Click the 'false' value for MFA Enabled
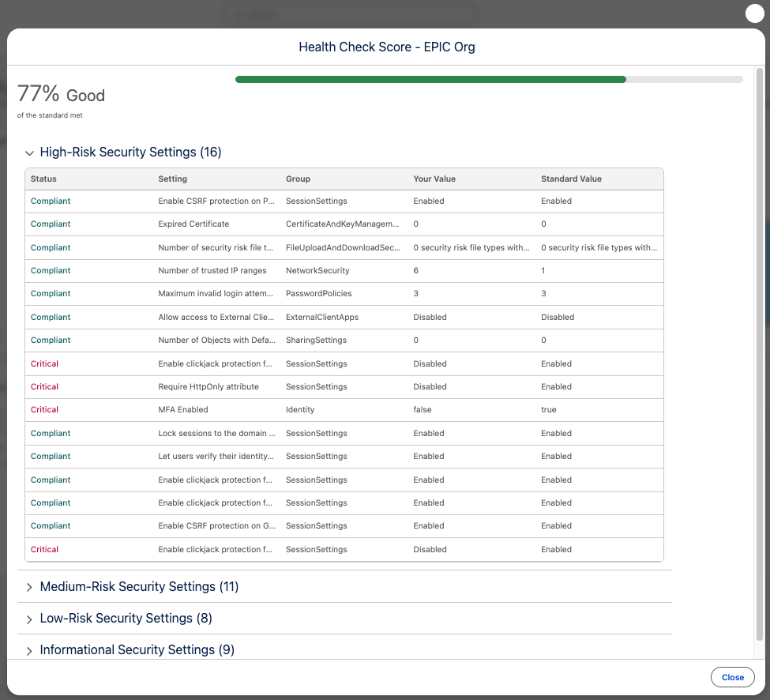This screenshot has width=770, height=700. pos(423,409)
